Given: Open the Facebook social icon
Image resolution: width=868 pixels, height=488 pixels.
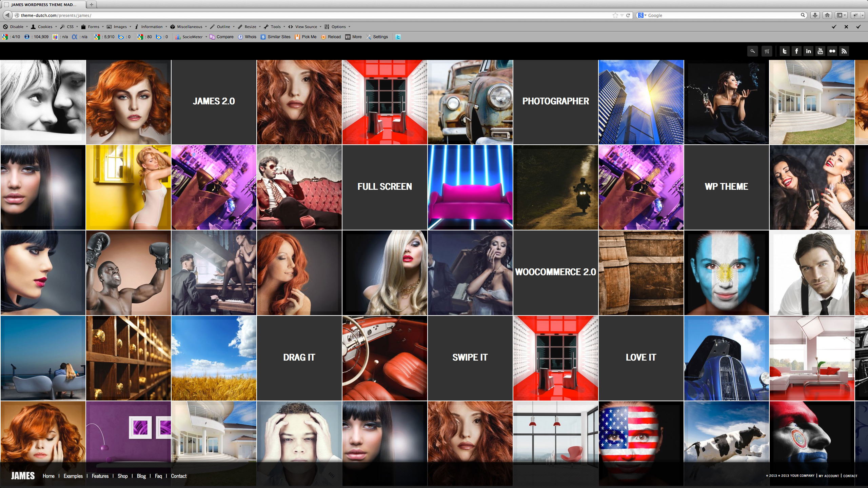Looking at the screenshot, I should click(x=796, y=51).
